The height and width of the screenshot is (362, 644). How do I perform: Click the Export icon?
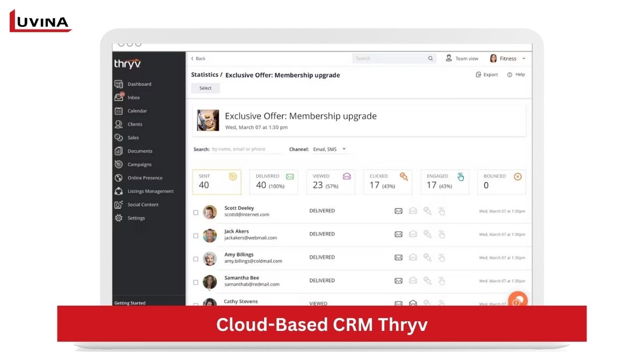[479, 75]
